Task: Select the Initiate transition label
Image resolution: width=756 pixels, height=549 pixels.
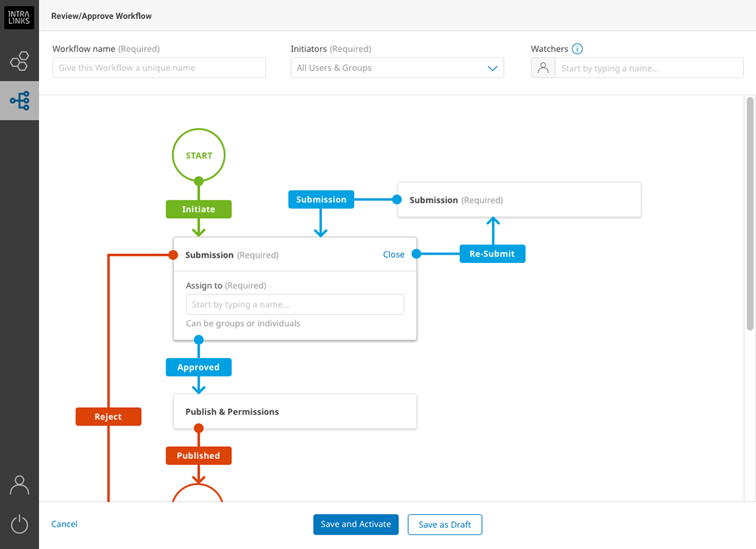Action: (198, 209)
